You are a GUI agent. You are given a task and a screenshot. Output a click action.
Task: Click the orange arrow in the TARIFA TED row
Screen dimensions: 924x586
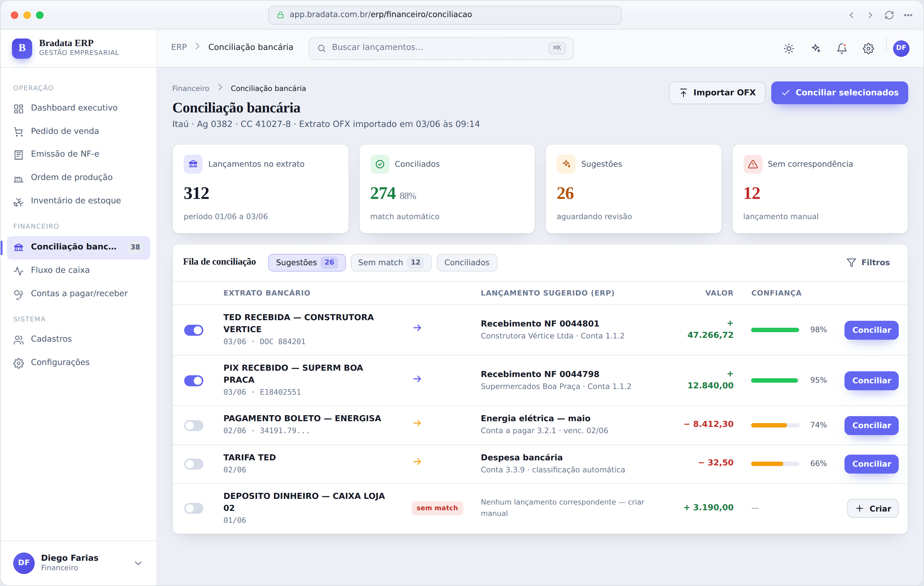(x=417, y=462)
